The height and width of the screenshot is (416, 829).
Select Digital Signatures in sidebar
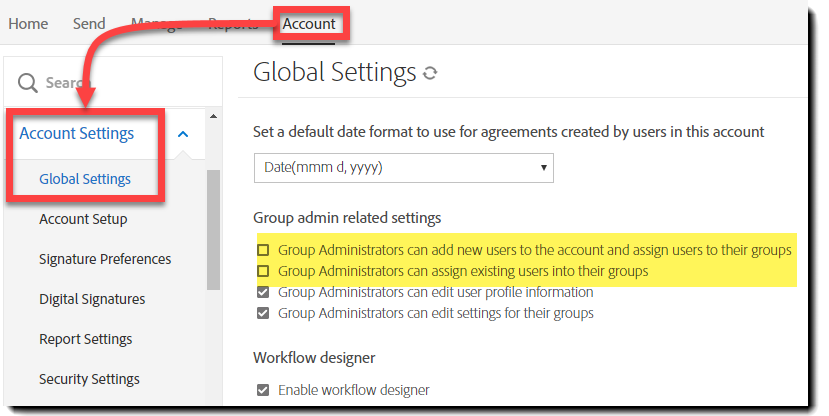click(92, 299)
